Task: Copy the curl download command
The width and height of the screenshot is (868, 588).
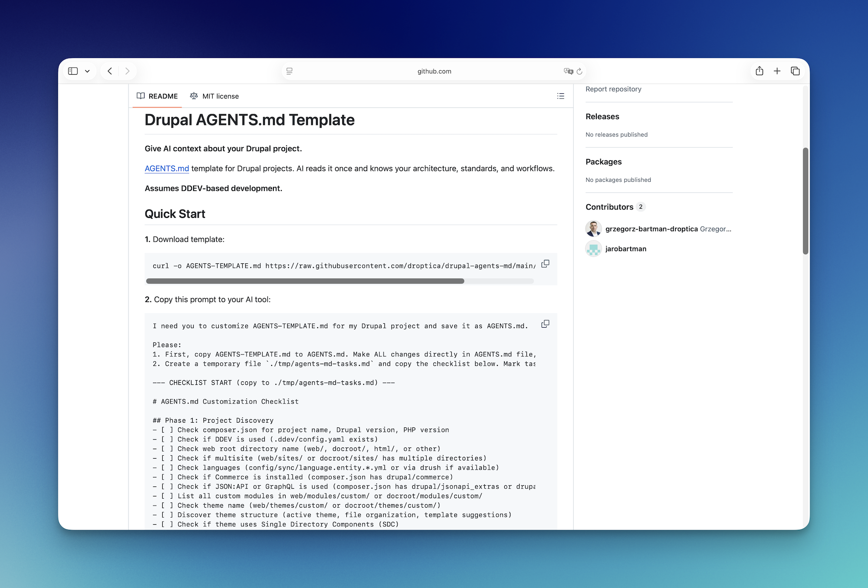Action: coord(545,263)
